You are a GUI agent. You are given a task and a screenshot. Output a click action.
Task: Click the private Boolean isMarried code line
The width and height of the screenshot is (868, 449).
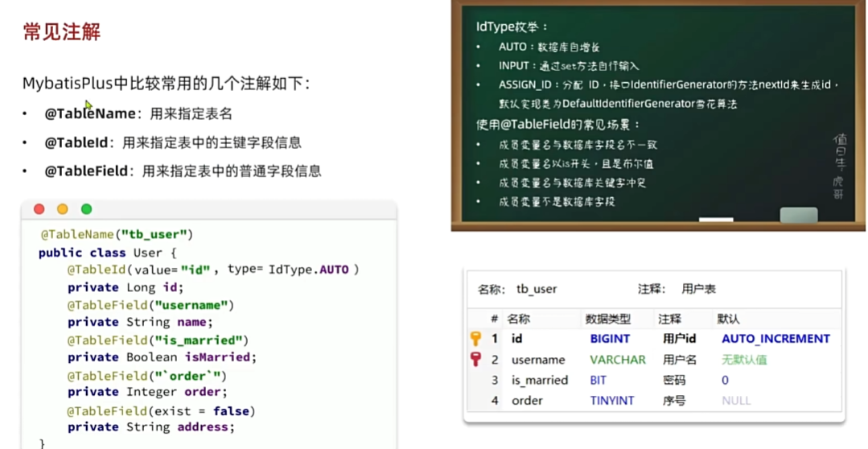(x=162, y=357)
